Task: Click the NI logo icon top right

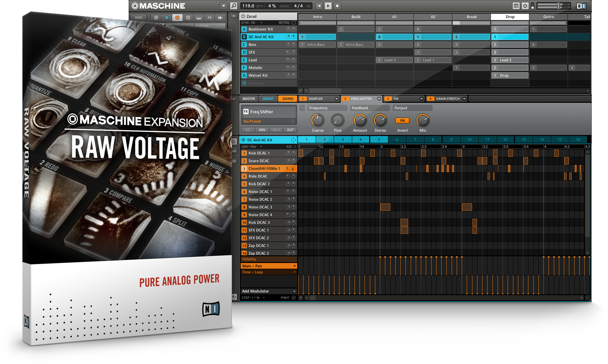Action: [x=582, y=6]
